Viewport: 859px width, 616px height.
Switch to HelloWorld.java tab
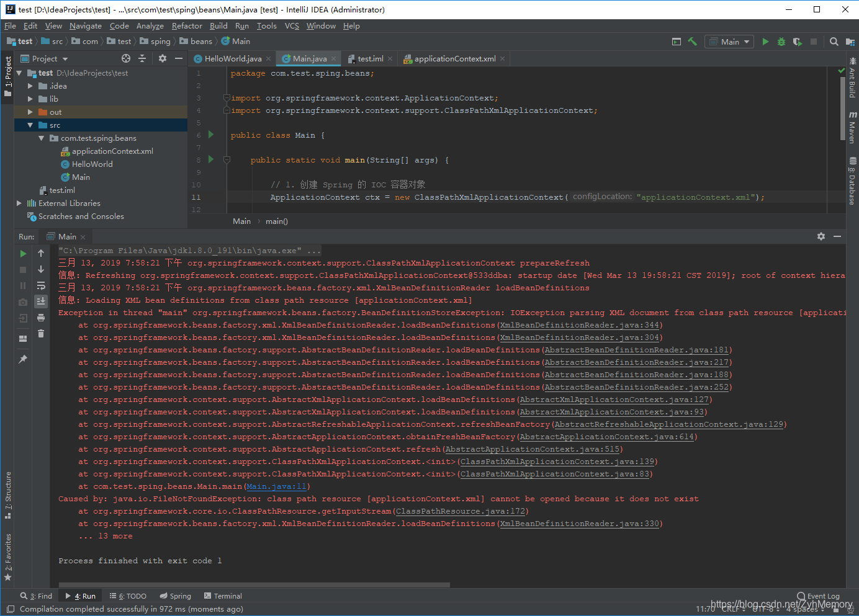tap(233, 58)
